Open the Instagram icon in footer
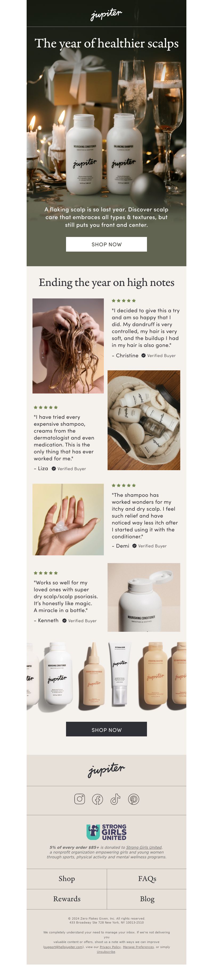Screen dimensions: 213x980 pyautogui.click(x=80, y=798)
